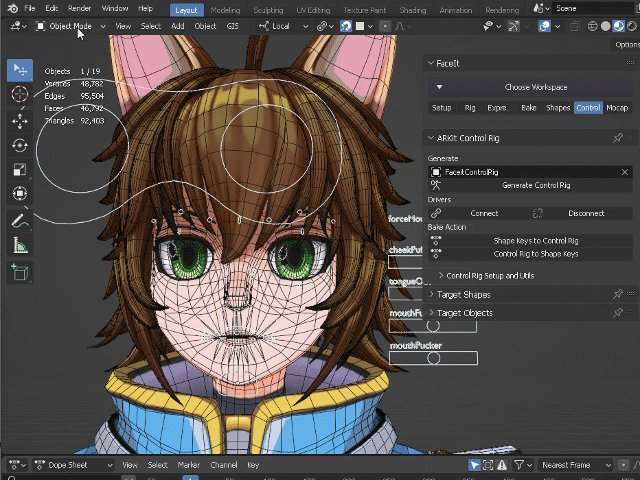Screen dimensions: 640x480
Task: Switch to solid viewport shading
Action: (605, 26)
